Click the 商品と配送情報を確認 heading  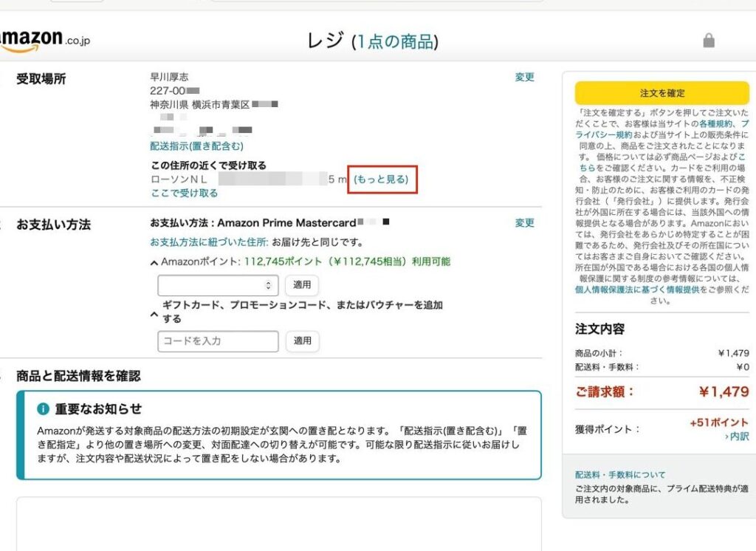78,376
